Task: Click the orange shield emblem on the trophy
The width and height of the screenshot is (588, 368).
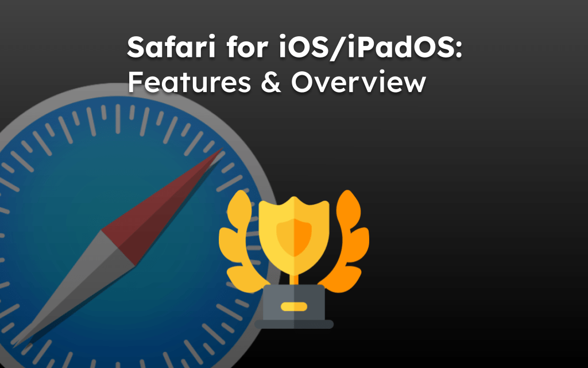Action: tap(294, 237)
